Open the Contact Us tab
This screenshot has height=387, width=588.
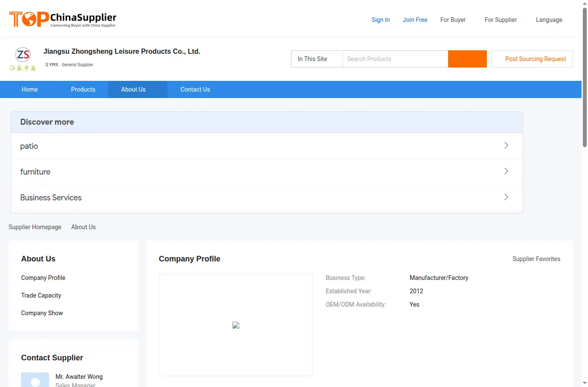pos(195,89)
